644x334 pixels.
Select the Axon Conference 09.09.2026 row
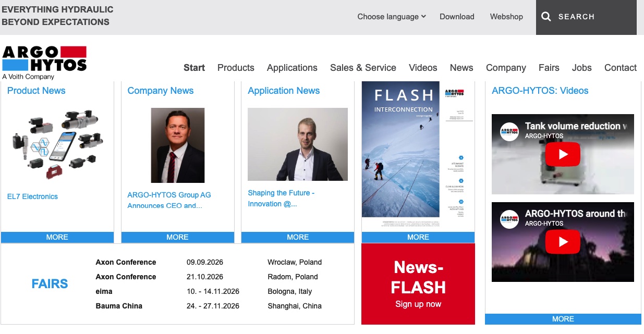point(209,262)
